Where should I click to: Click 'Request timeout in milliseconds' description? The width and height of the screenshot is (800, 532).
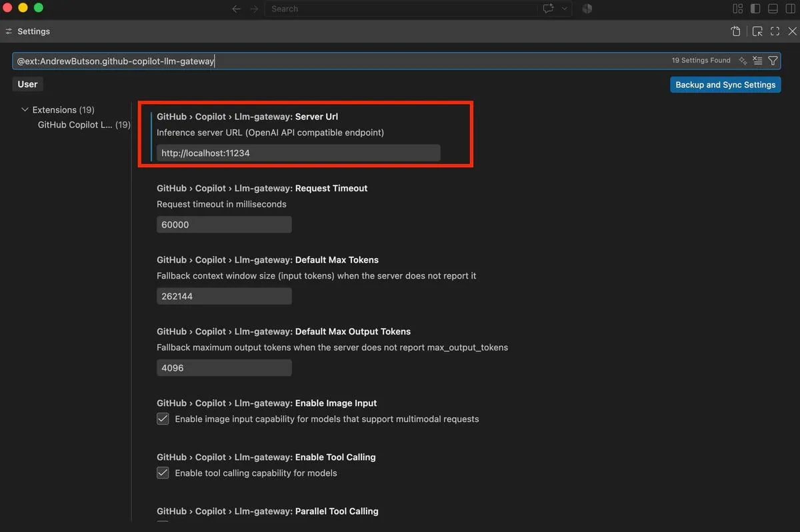(221, 204)
